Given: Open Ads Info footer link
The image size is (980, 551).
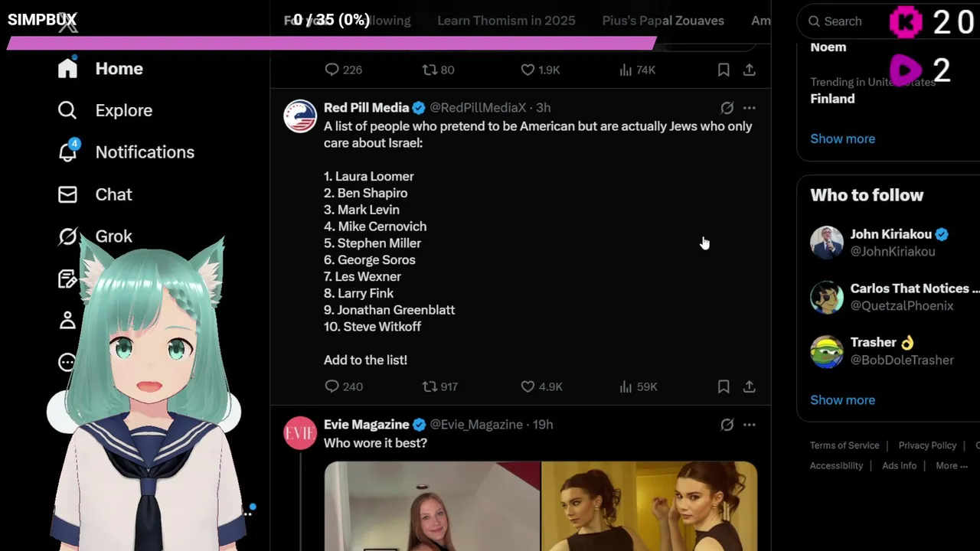Looking at the screenshot, I should click(x=899, y=465).
